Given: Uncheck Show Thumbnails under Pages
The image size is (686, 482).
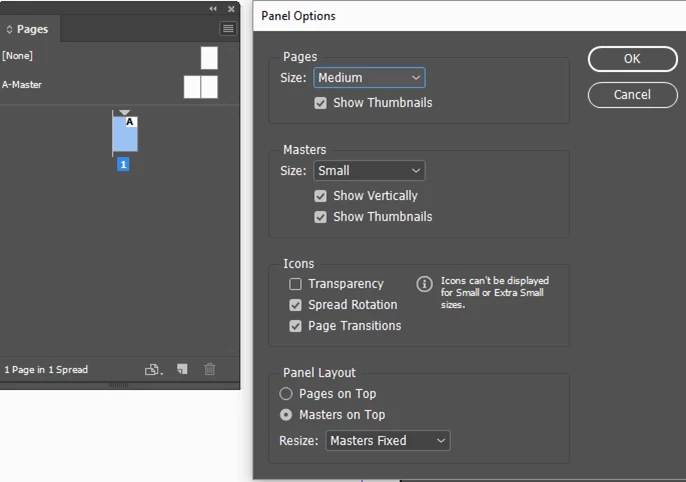Looking at the screenshot, I should pyautogui.click(x=320, y=103).
